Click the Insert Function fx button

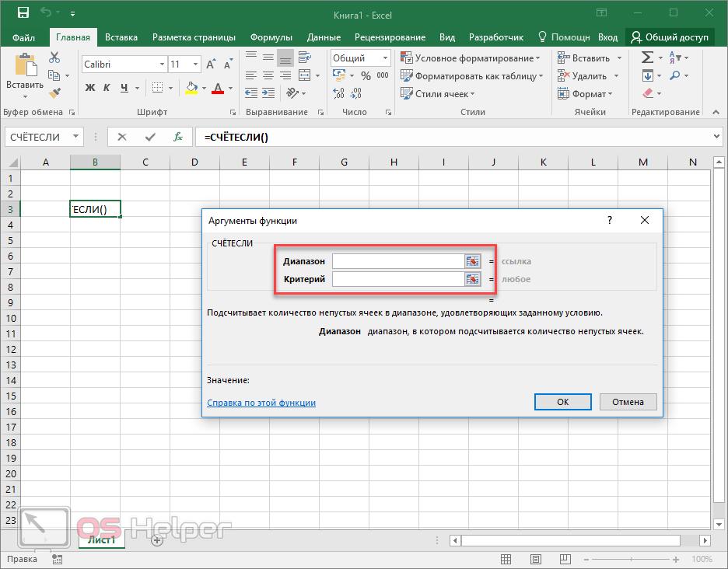point(177,137)
